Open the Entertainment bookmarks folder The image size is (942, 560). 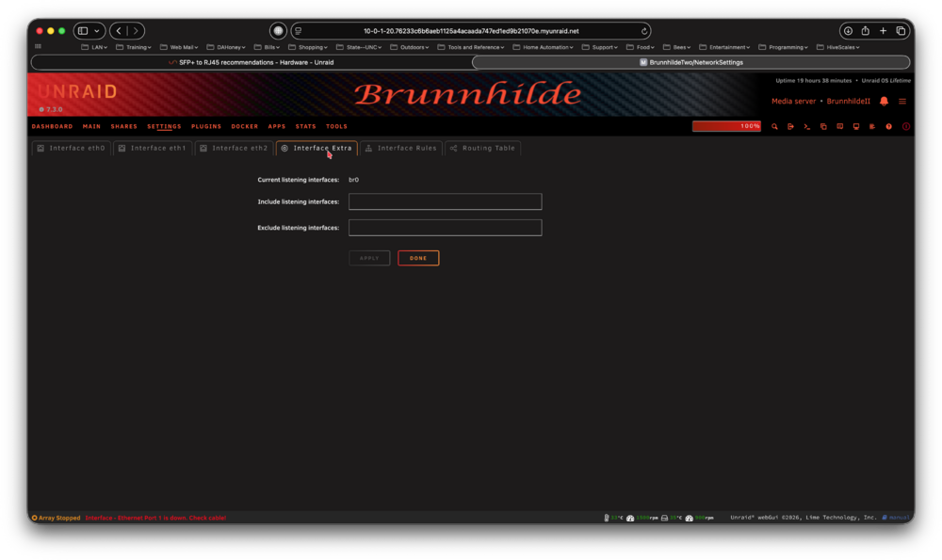(724, 47)
